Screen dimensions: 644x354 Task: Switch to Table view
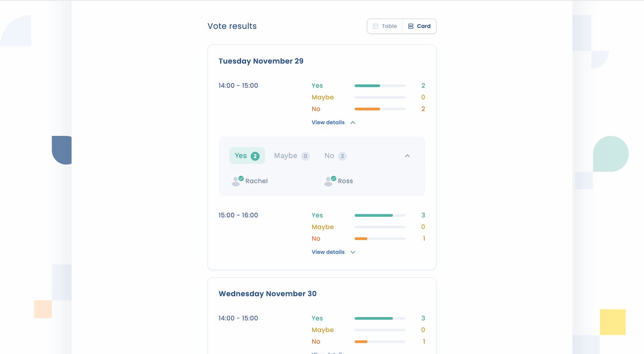384,26
